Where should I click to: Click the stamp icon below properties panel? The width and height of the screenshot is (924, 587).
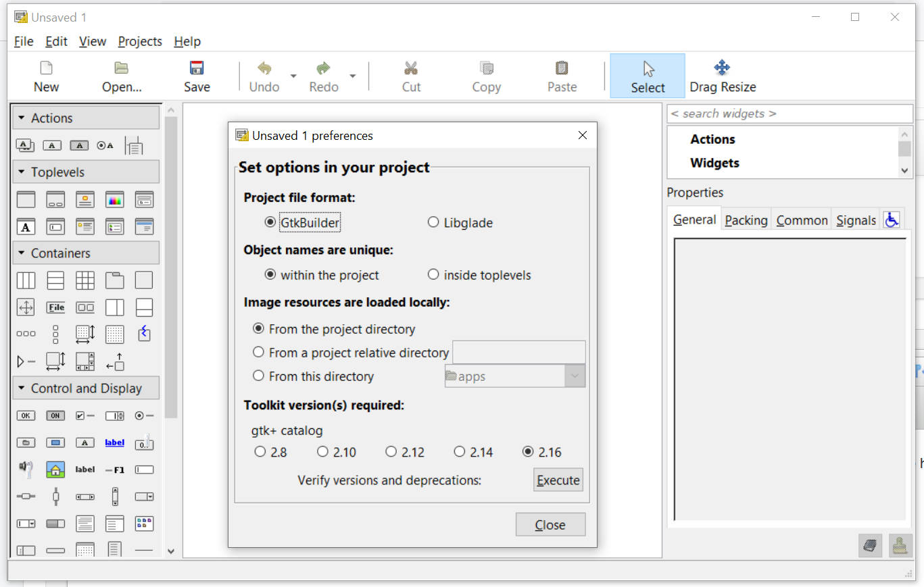point(900,546)
